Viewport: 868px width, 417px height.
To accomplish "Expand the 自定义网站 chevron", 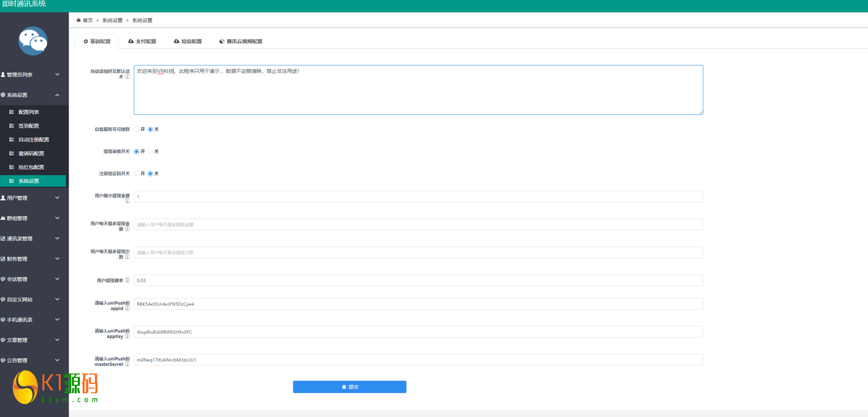I will click(x=57, y=299).
